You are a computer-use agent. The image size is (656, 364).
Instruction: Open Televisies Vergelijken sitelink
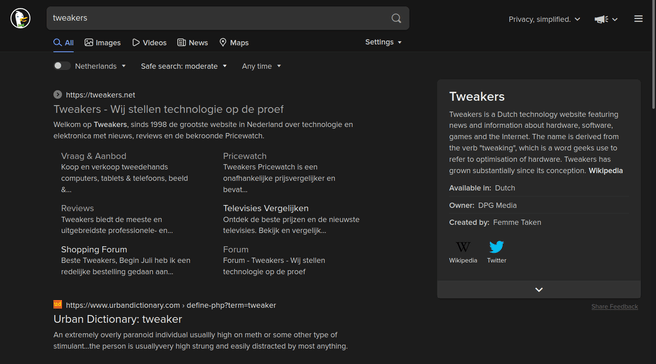click(x=266, y=208)
